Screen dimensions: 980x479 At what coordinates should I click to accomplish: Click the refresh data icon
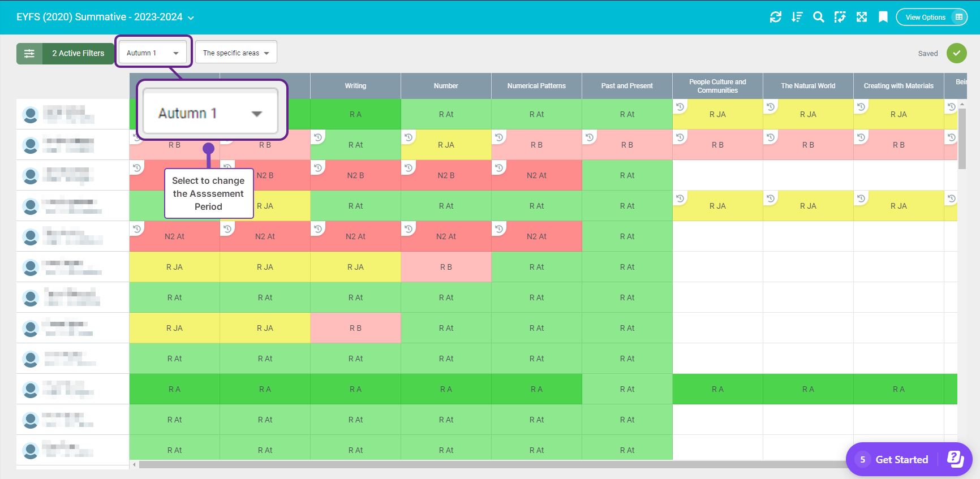click(775, 17)
